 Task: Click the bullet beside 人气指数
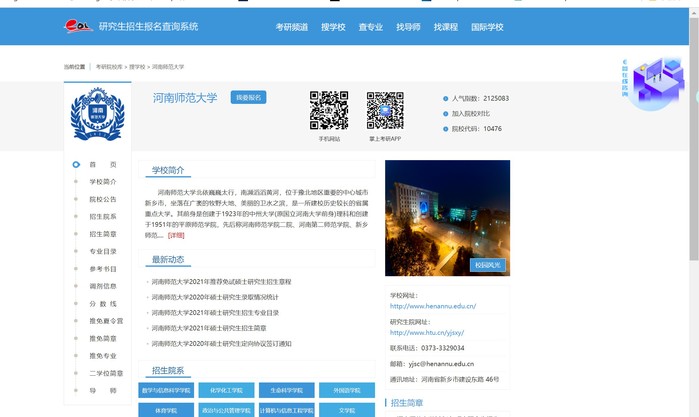coord(445,99)
